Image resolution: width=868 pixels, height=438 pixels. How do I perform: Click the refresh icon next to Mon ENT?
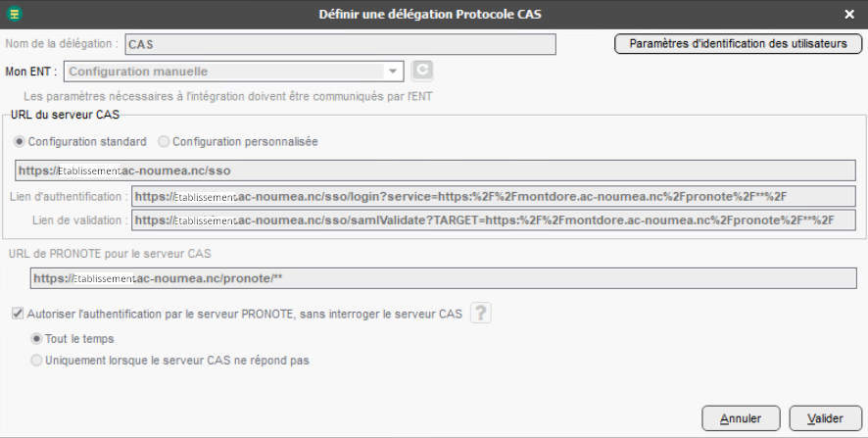tap(421, 71)
